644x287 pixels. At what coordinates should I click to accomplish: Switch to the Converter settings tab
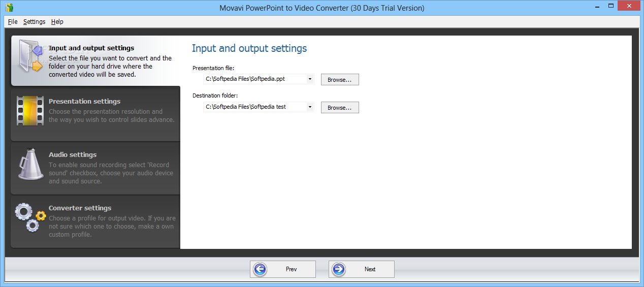95,221
